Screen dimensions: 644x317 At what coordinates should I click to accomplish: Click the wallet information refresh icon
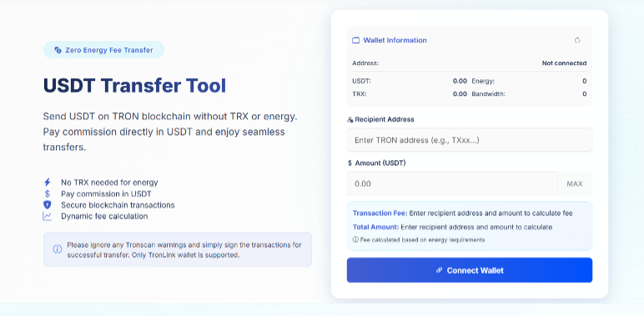577,40
